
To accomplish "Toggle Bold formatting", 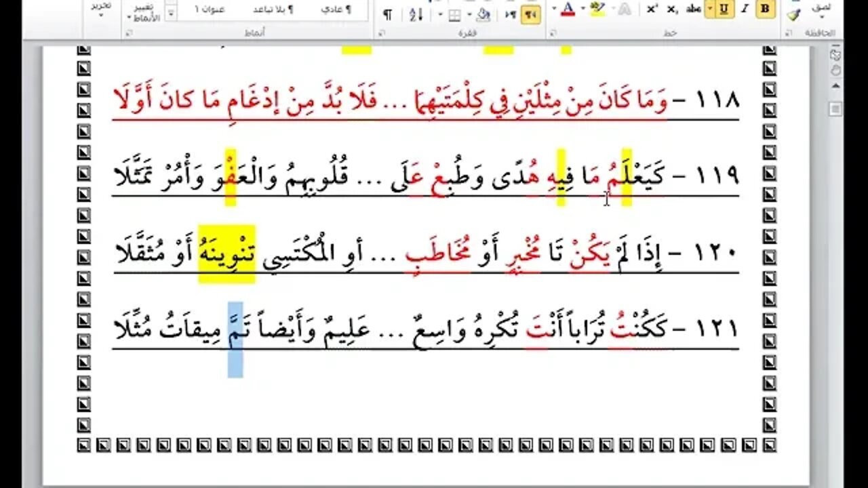I will tap(765, 8).
